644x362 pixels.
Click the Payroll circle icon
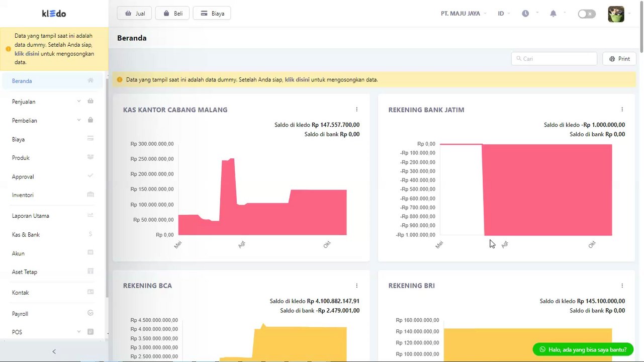(90, 313)
